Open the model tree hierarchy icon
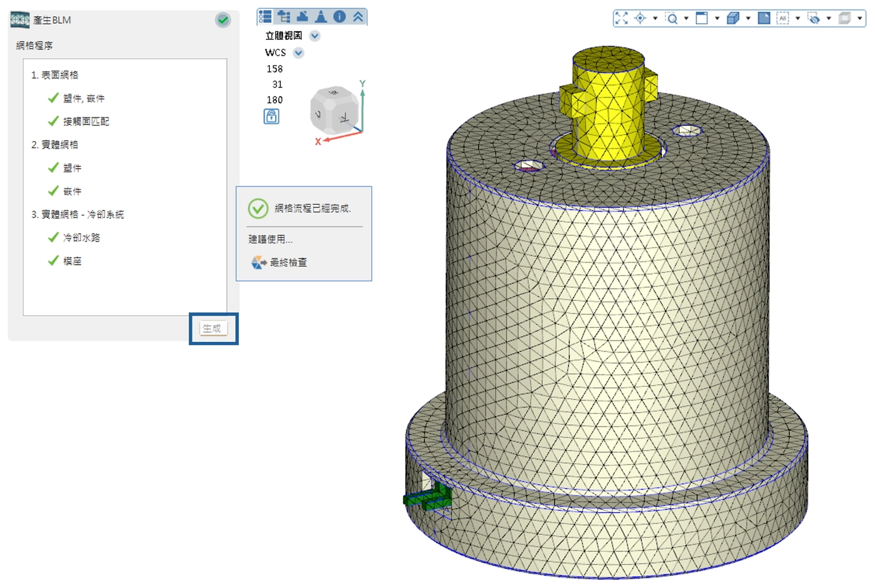Image resolution: width=875 pixels, height=588 pixels. (284, 17)
